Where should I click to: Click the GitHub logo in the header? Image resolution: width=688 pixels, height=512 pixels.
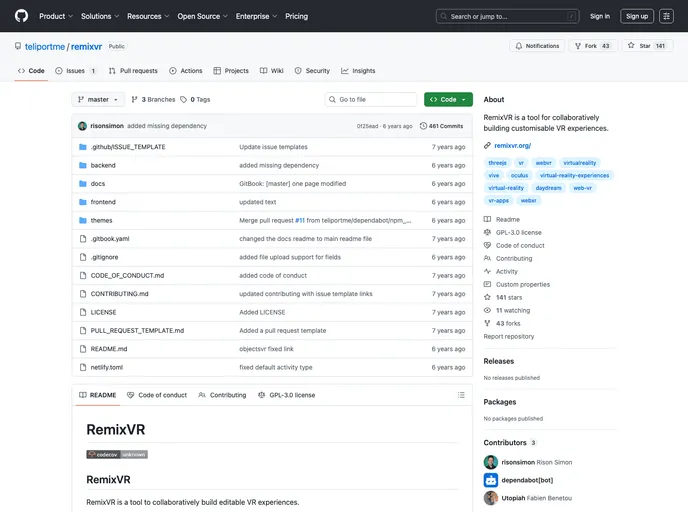click(21, 16)
